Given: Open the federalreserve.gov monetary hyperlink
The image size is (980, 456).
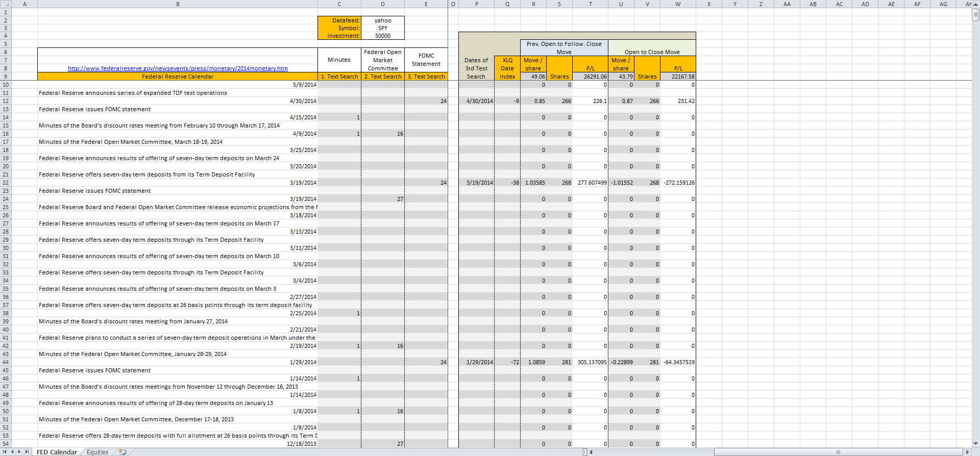Looking at the screenshot, I should tap(178, 68).
